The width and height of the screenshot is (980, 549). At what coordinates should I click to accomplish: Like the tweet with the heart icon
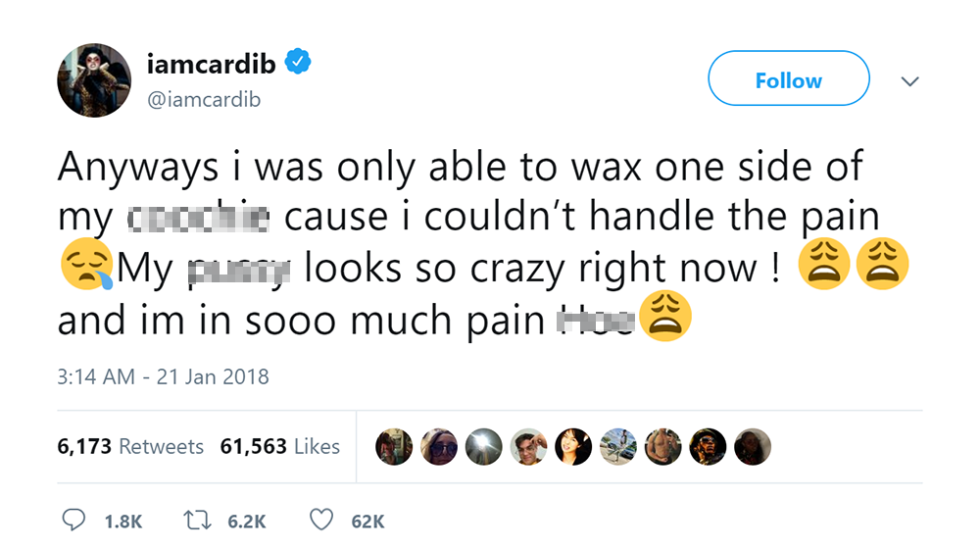tap(320, 521)
